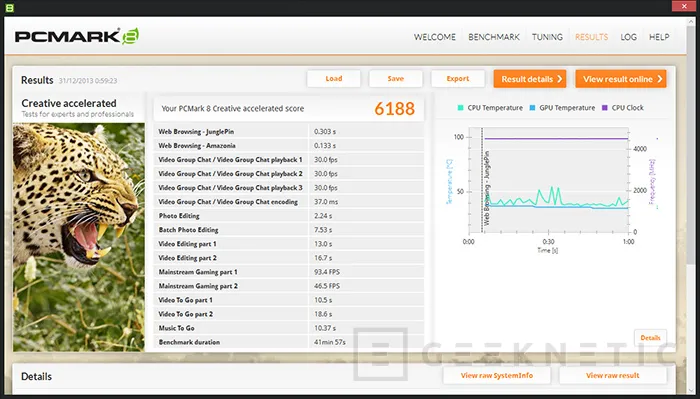The height and width of the screenshot is (399, 700).
Task: View raw SystemInfo
Action: coord(497,375)
